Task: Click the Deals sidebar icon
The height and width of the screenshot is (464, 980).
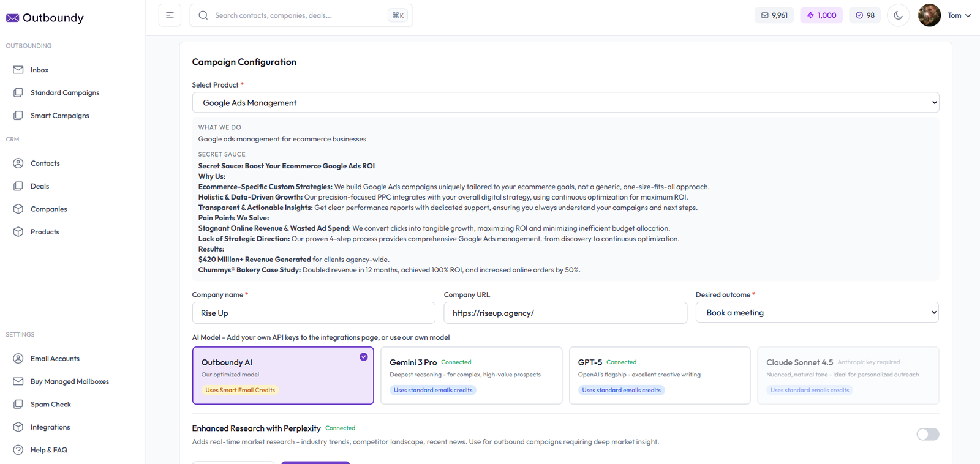Action: pos(18,186)
